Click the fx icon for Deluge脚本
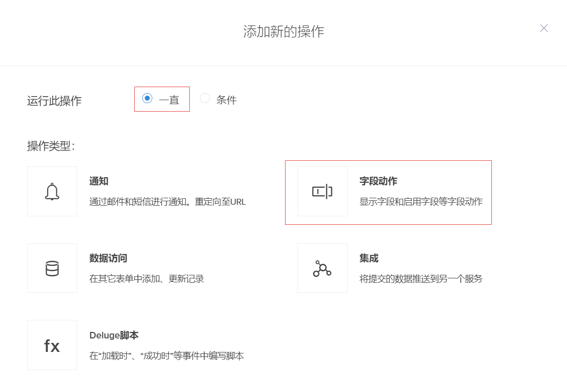Screen dimensions: 567x392 coord(52,345)
